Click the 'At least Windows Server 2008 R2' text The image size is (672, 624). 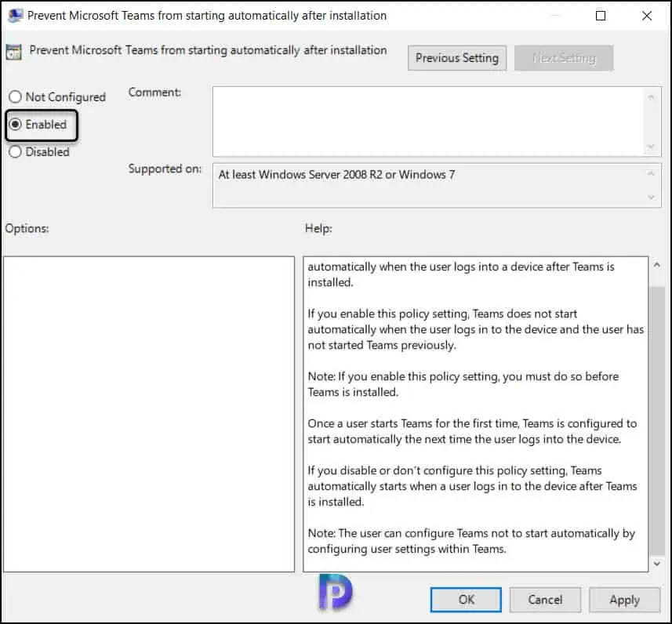tap(337, 175)
